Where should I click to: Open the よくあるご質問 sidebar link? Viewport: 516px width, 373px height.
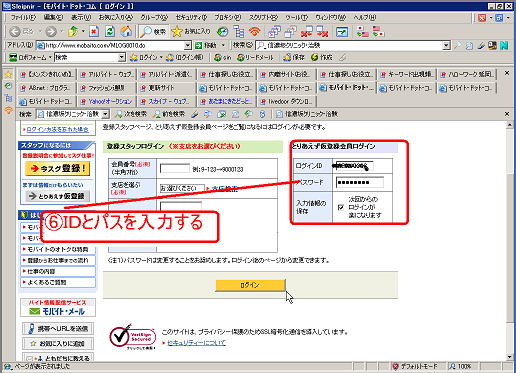pyautogui.click(x=58, y=282)
